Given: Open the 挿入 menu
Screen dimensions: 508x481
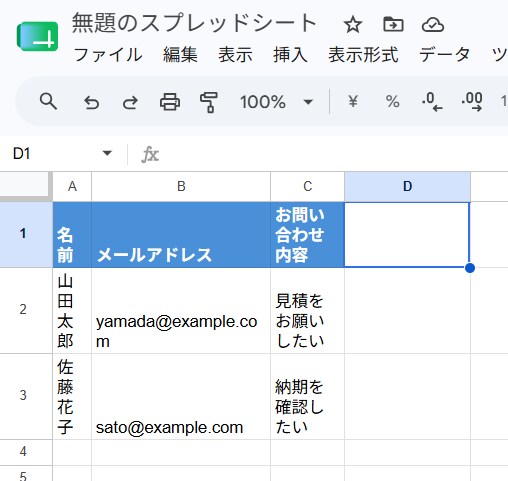Looking at the screenshot, I should point(290,55).
